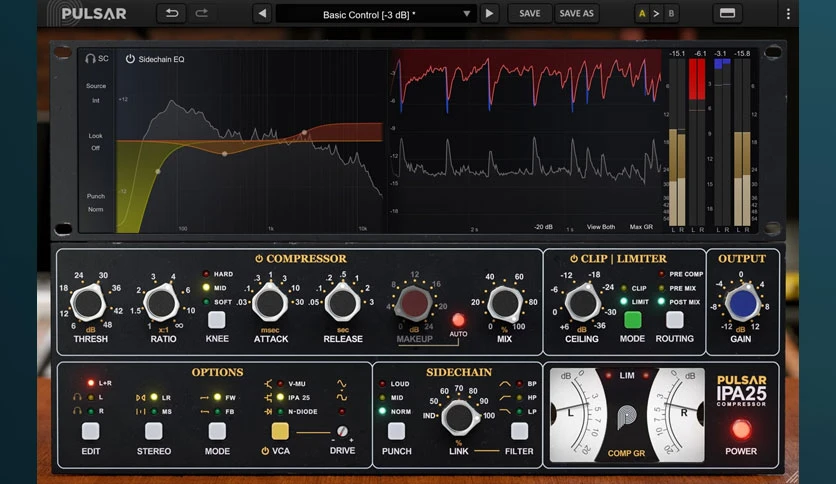836x484 pixels.
Task: Click the small DRIVE knob
Action: 342,431
